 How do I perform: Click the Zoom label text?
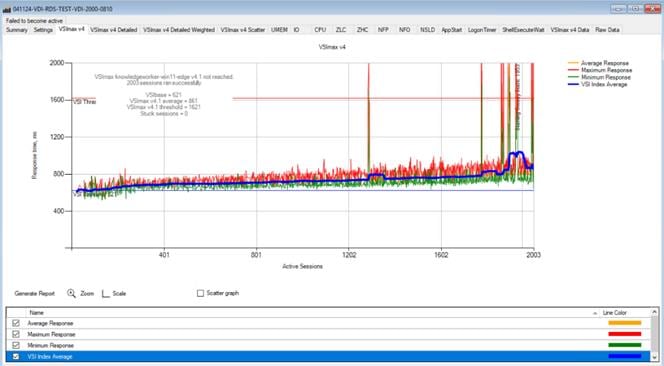(87, 294)
